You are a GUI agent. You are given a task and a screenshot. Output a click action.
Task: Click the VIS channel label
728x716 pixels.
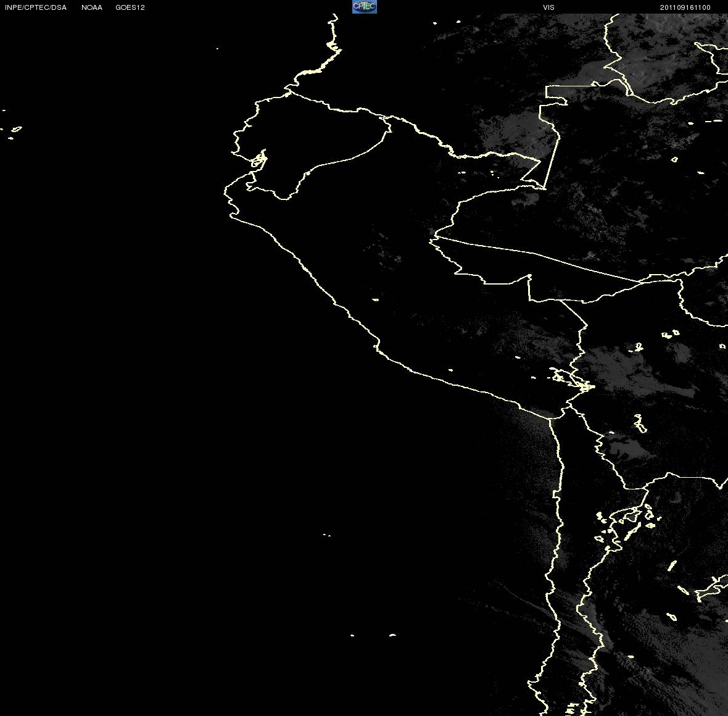tap(549, 7)
